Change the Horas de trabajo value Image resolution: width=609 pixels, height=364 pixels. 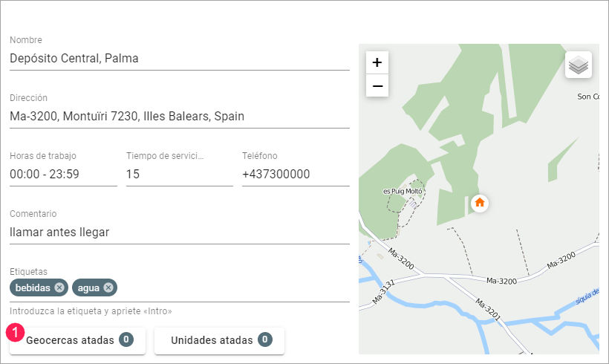(63, 175)
